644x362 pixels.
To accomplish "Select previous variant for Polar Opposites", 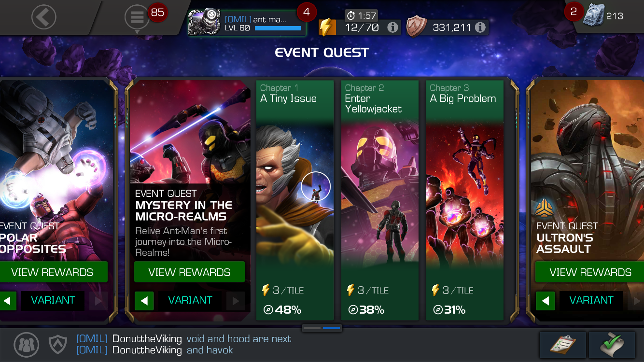I will tap(7, 301).
